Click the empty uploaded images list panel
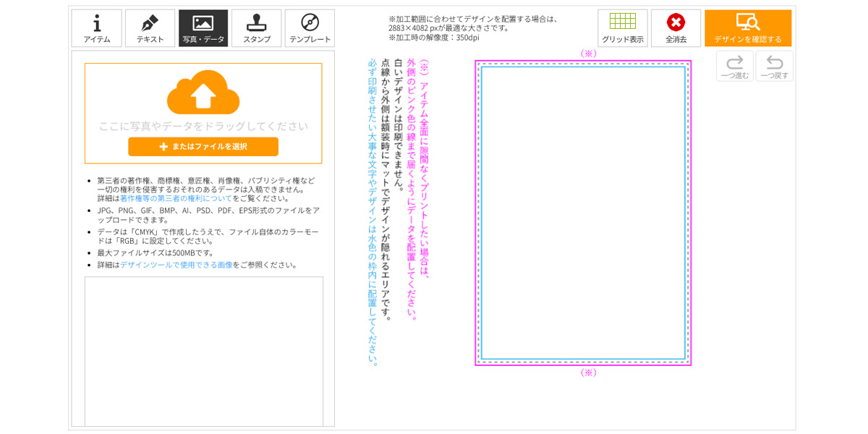The height and width of the screenshot is (434, 868). [x=204, y=352]
